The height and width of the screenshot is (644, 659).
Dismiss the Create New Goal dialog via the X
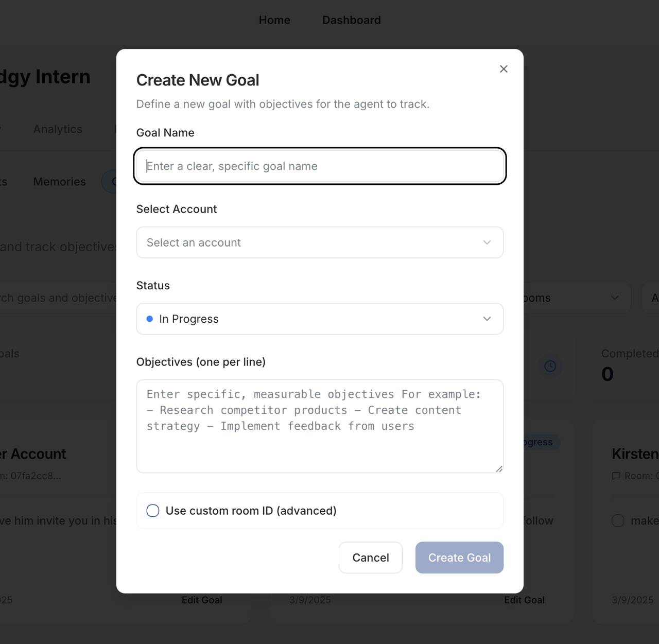[x=503, y=68]
